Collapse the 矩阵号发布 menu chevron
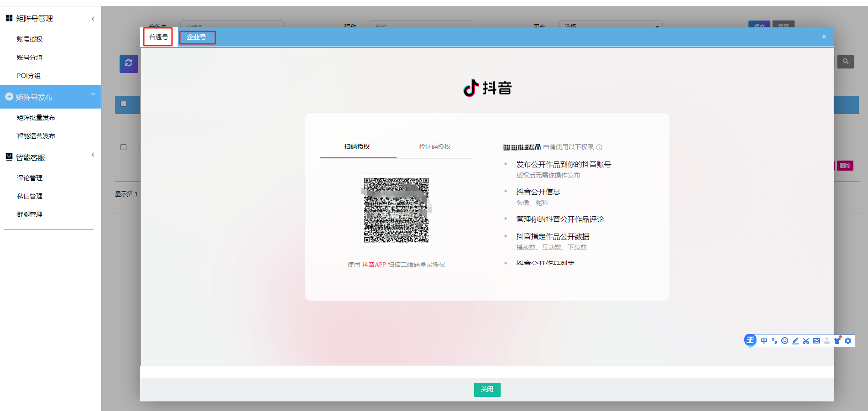Image resolution: width=868 pixels, height=411 pixels. click(x=93, y=94)
